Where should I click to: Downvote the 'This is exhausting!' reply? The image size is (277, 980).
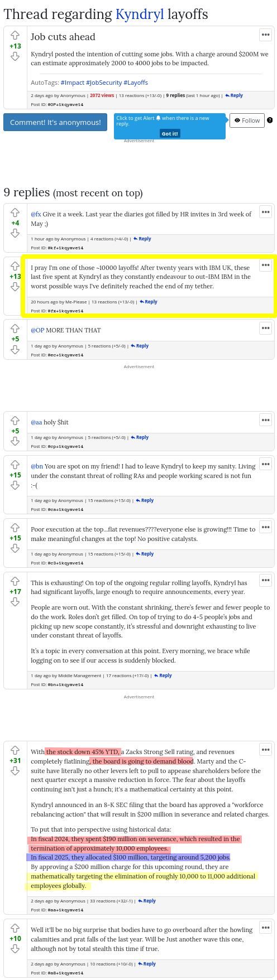15,602
